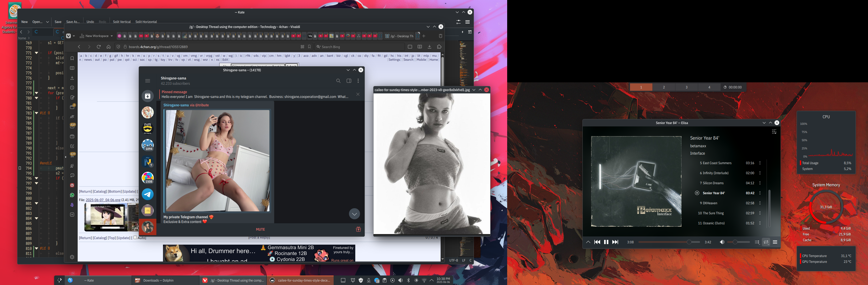The image size is (868, 285).
Task: Expand Kate Open recent dropdown arrow
Action: tap(48, 22)
